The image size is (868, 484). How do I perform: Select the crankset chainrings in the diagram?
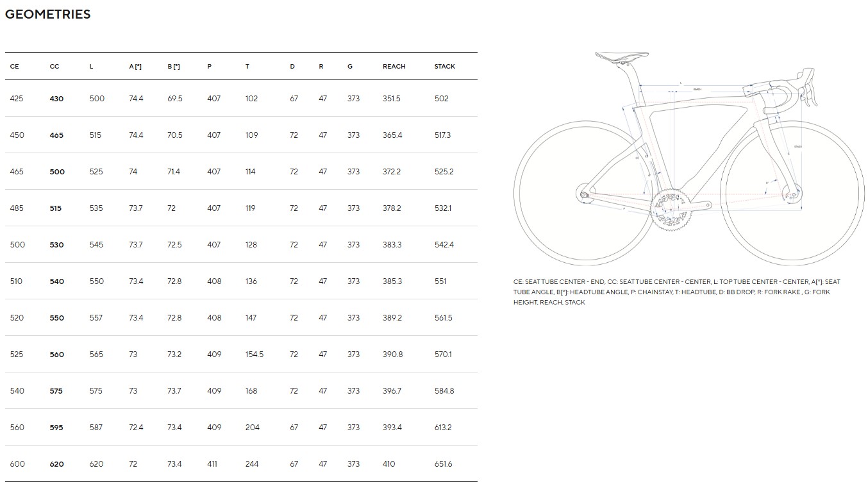click(x=670, y=209)
